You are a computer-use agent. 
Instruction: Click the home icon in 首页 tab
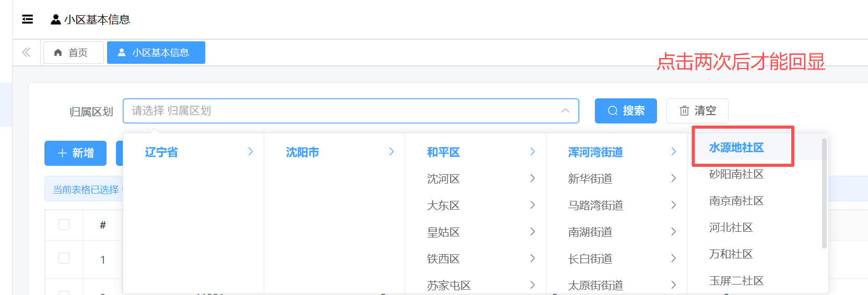point(58,53)
